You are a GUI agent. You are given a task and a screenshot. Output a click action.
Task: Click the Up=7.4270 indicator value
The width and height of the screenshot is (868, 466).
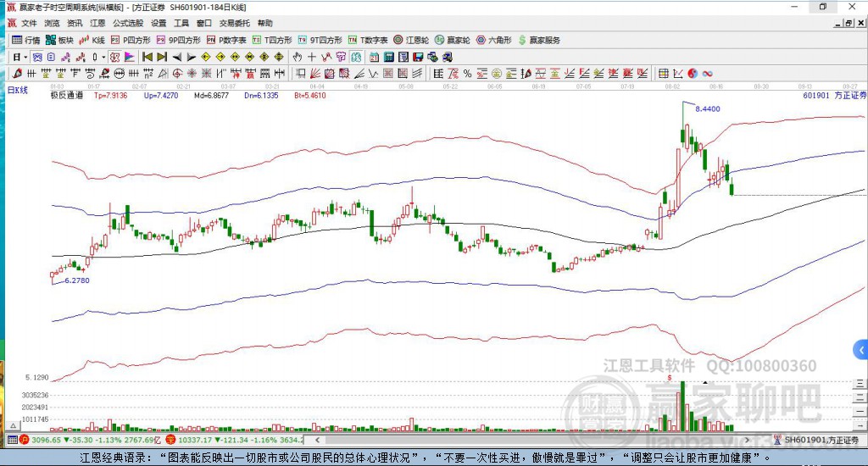coord(160,95)
